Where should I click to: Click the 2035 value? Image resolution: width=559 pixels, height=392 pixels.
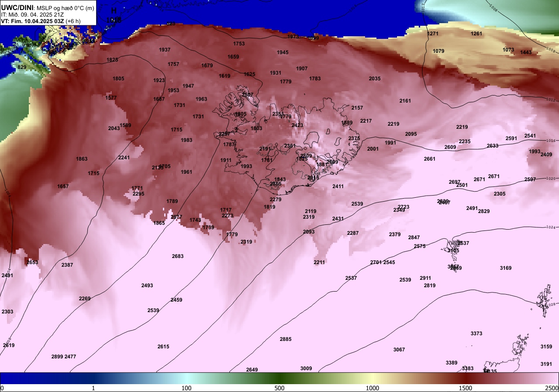pos(375,79)
